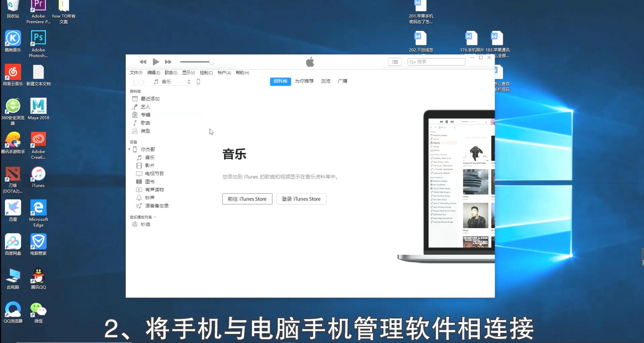Click 前往 iTunes Store button
Screen dimensions: 644x343
(247, 199)
